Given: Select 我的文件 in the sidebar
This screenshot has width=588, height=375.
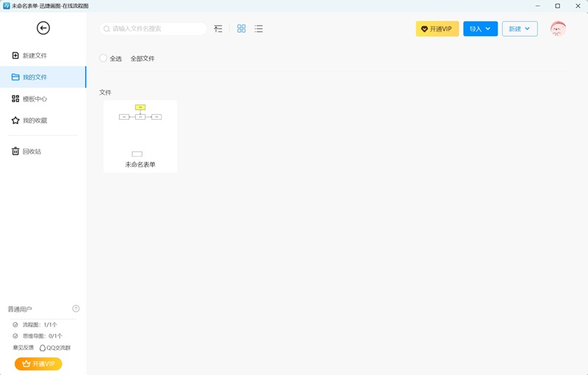Looking at the screenshot, I should tap(43, 77).
